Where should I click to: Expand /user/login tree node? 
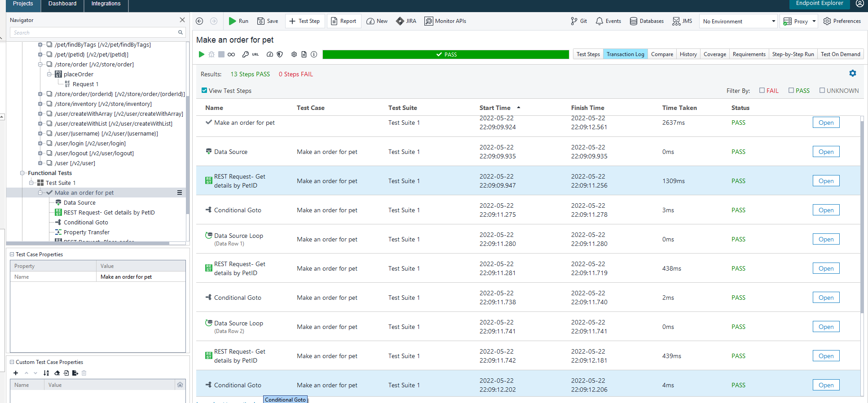coord(40,143)
